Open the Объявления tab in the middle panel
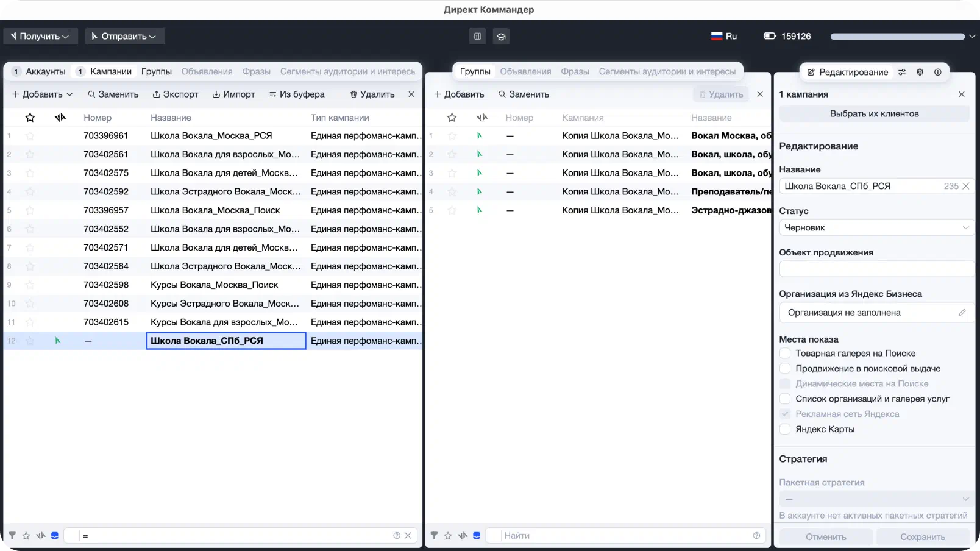Image resolution: width=980 pixels, height=551 pixels. (x=525, y=72)
